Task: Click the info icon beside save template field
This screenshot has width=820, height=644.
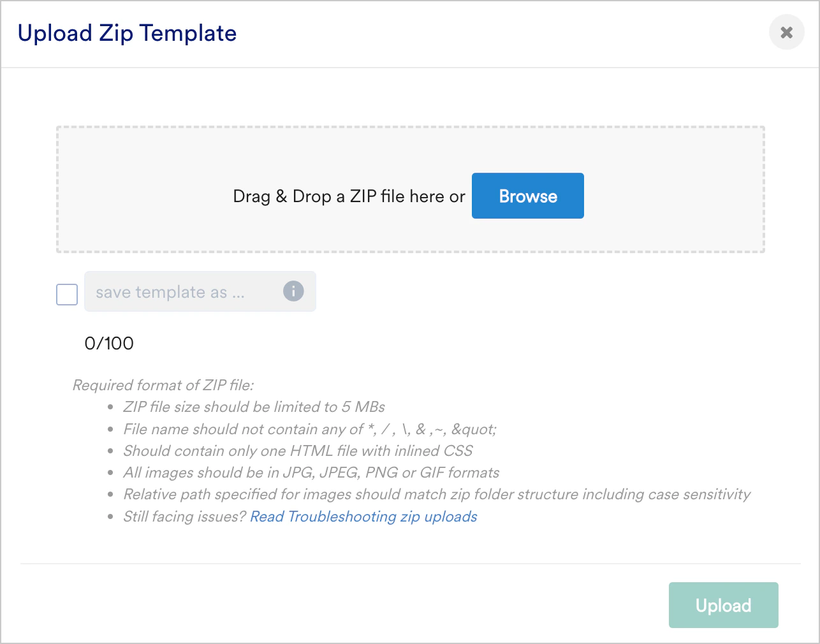Action: 293,291
